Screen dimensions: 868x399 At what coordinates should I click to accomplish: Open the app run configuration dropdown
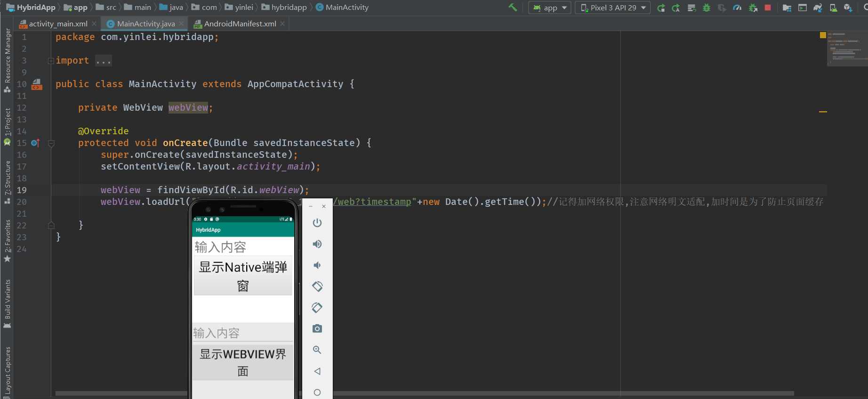[x=550, y=8]
